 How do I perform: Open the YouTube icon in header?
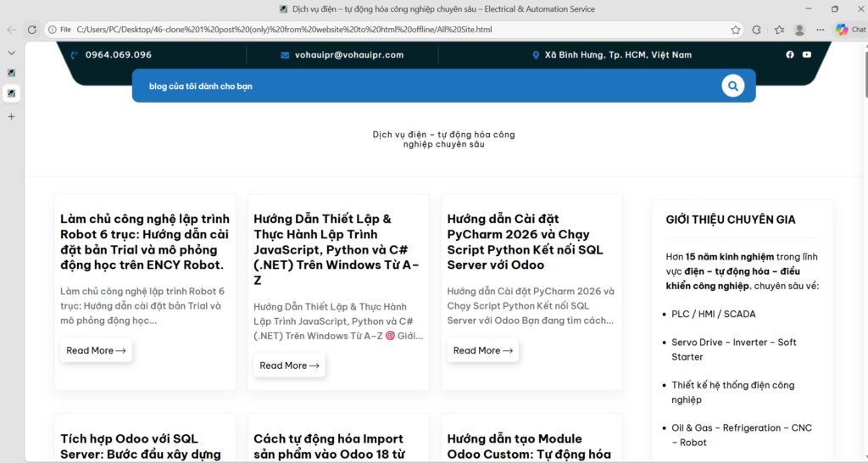pyautogui.click(x=807, y=55)
